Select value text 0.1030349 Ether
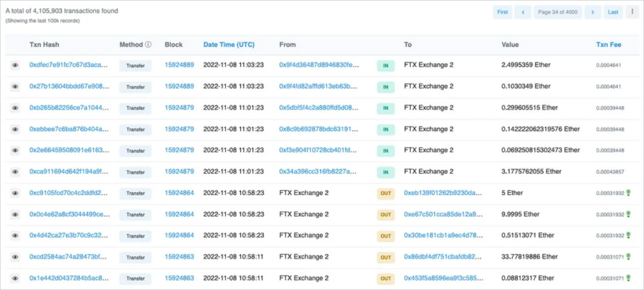This screenshot has height=290, width=644. 526,86
